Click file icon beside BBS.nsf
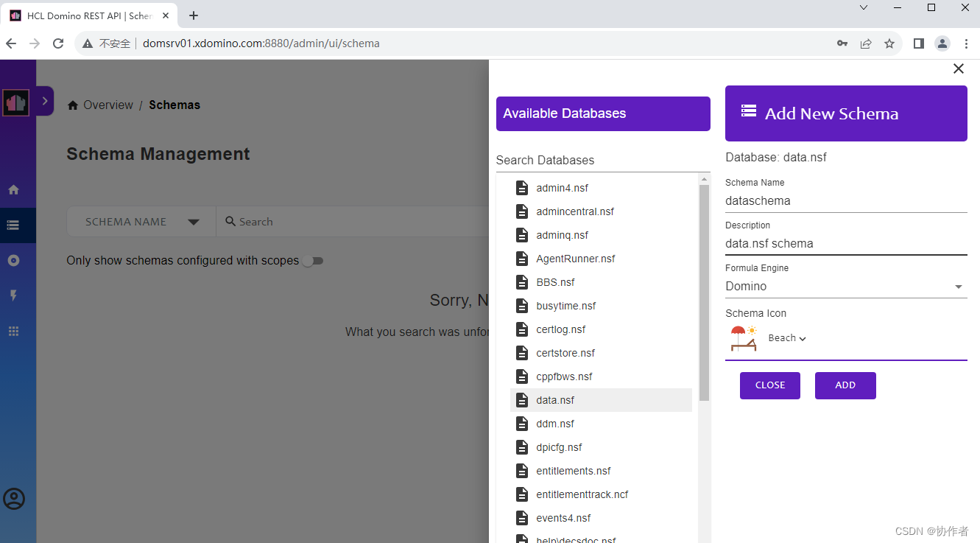The image size is (980, 543). tap(522, 282)
